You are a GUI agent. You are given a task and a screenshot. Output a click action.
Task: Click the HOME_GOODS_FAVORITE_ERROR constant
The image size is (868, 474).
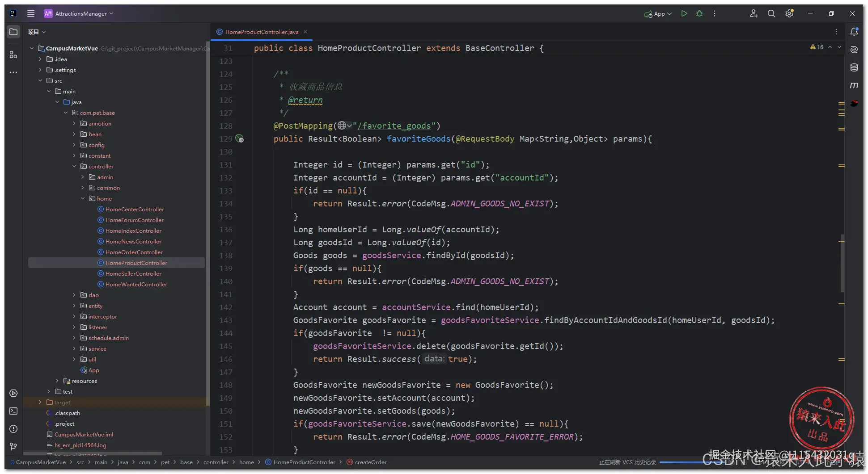pyautogui.click(x=512, y=437)
